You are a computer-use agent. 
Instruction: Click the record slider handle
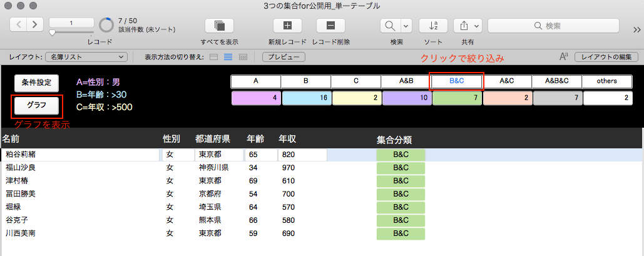point(52,33)
